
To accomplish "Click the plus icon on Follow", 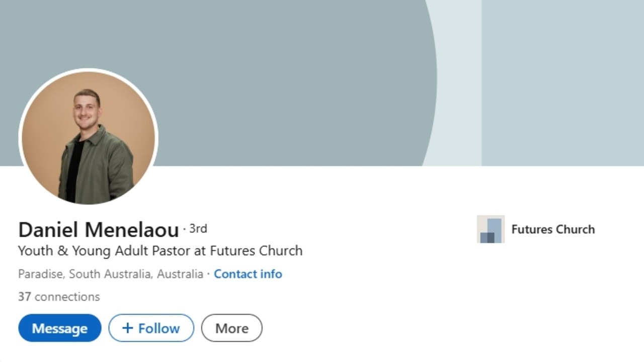I will point(128,328).
